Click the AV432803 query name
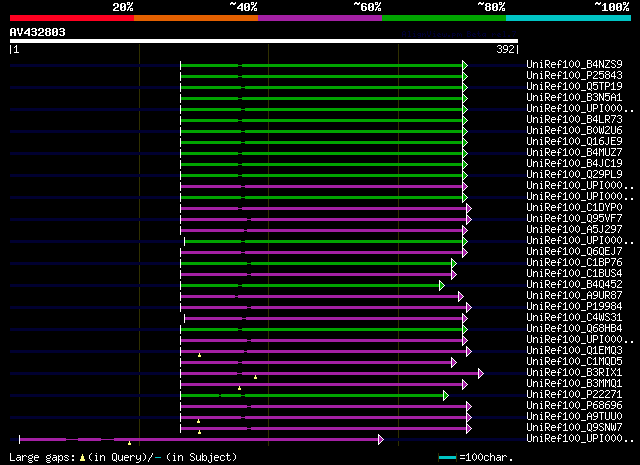Viewport: 640px width, 465px height. [x=38, y=32]
